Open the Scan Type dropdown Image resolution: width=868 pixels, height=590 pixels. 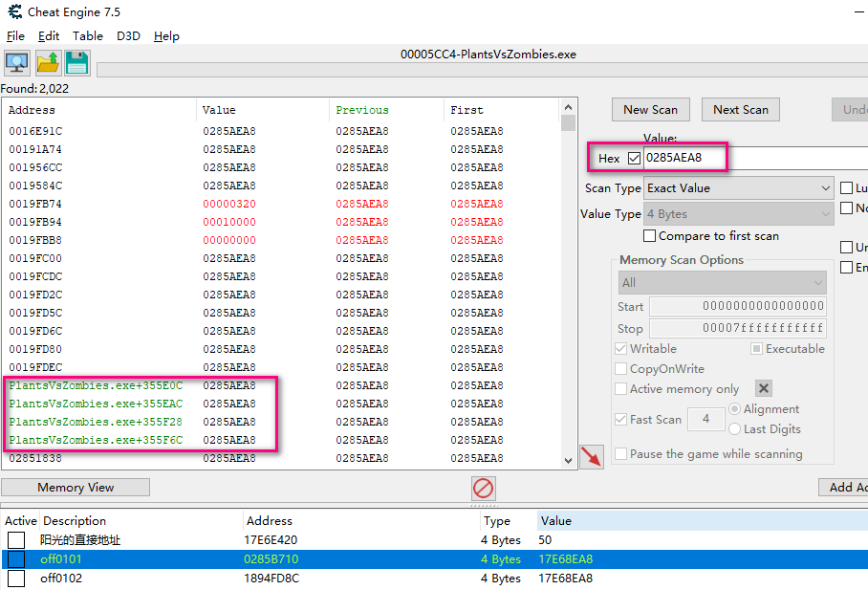[x=738, y=188]
